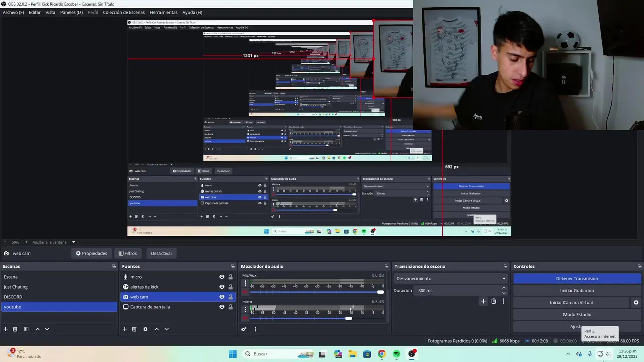
Task: Toggle lock on micro source
Action: pos(230,277)
